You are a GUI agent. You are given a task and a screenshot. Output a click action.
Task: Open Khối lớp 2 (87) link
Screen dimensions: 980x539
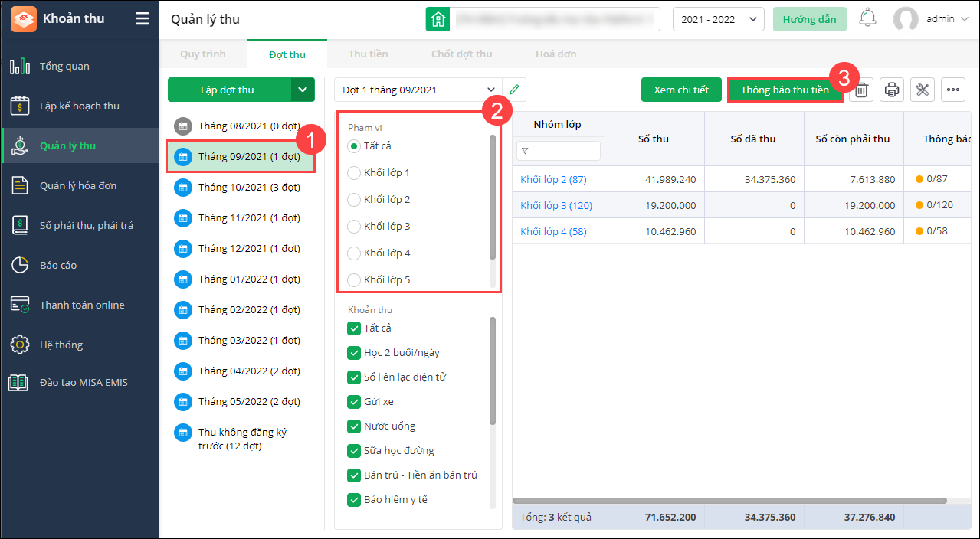pyautogui.click(x=553, y=179)
